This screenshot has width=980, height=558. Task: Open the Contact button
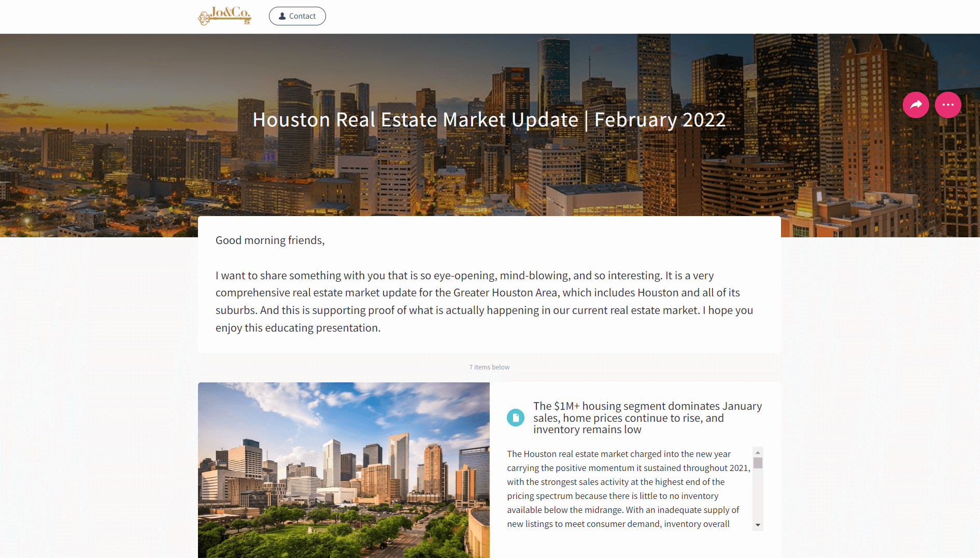pos(297,16)
